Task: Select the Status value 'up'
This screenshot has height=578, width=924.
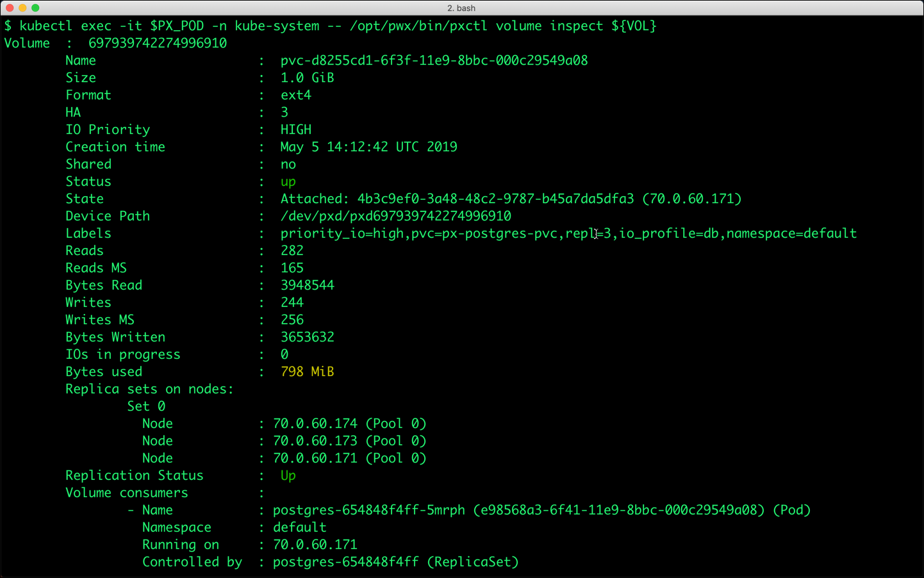Action: [288, 181]
